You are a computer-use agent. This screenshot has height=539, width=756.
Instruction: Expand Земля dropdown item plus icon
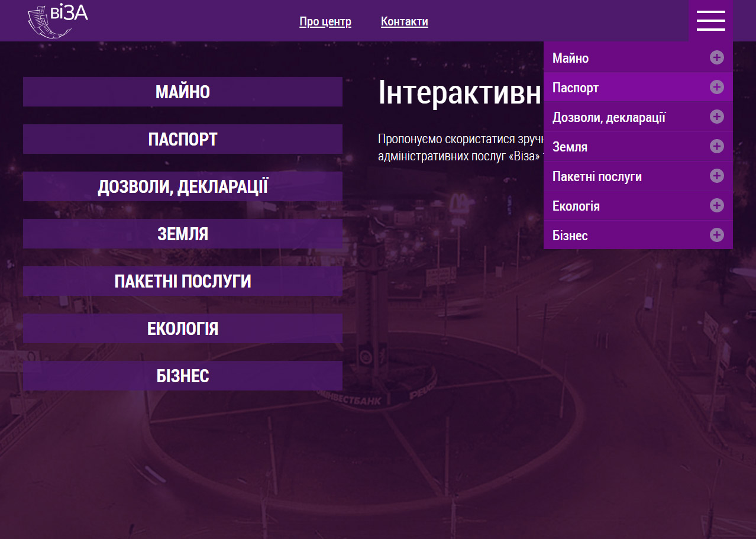[x=716, y=146]
